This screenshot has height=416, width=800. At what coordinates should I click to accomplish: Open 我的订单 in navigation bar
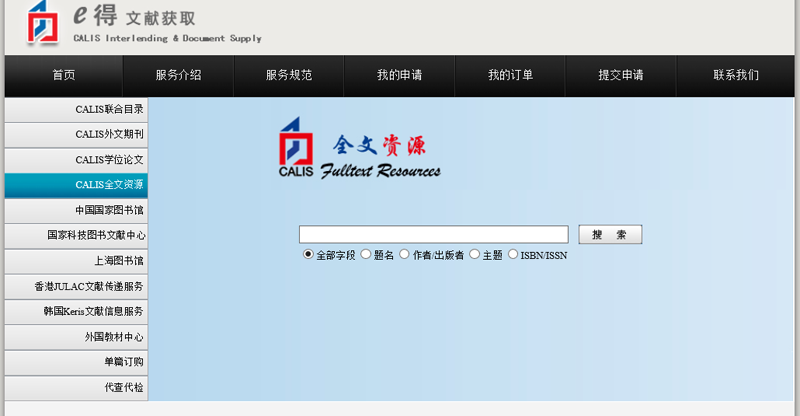pos(510,76)
